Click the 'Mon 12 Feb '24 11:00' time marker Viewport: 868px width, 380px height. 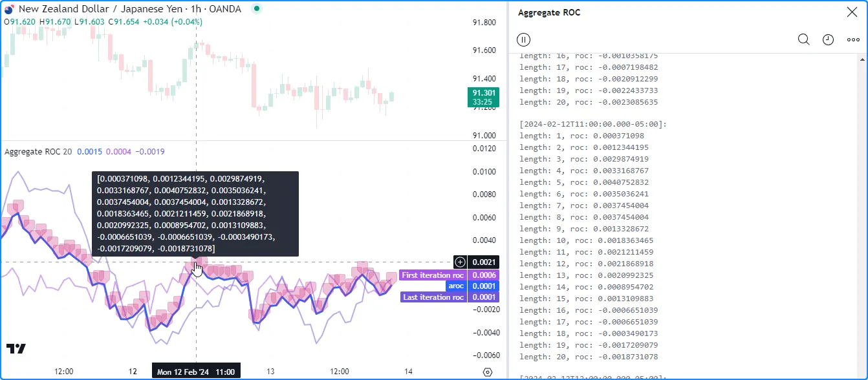coord(195,372)
